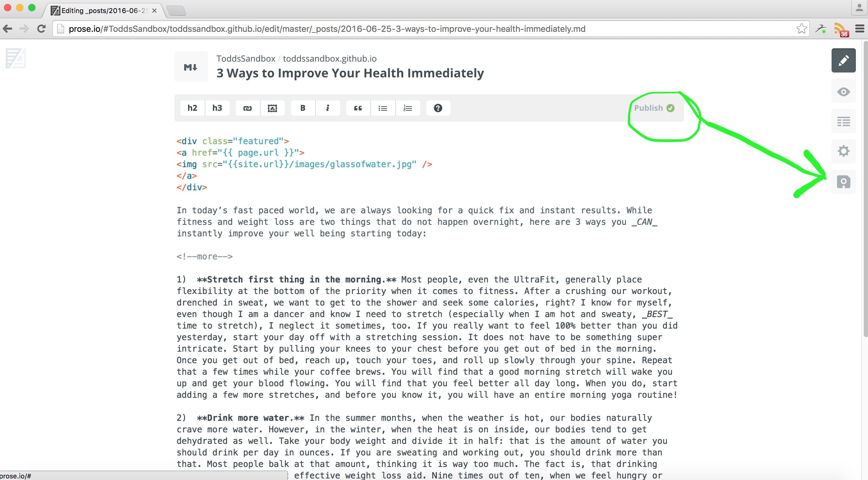Edit the post title field
Screen dimensions: 868x480
(x=350, y=73)
